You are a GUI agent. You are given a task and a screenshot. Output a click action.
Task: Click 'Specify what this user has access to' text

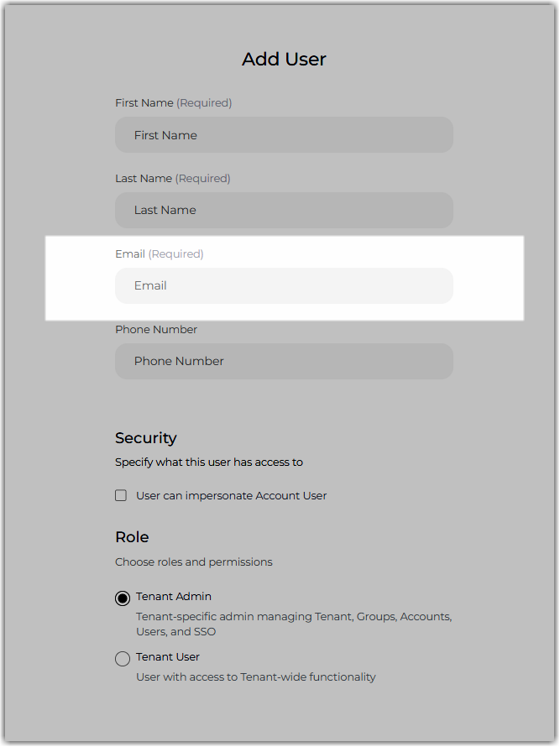point(209,462)
